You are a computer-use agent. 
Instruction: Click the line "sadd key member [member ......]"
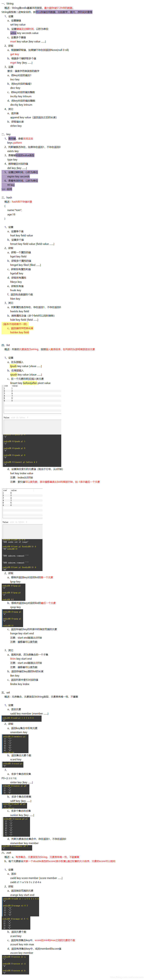[29, 714]
